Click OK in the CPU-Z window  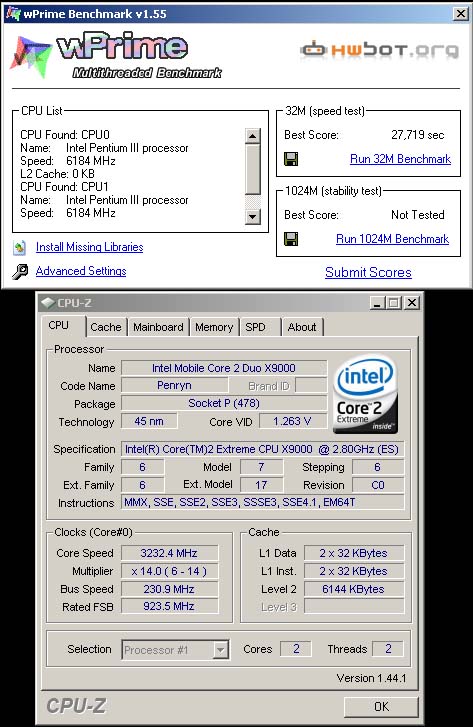click(381, 707)
